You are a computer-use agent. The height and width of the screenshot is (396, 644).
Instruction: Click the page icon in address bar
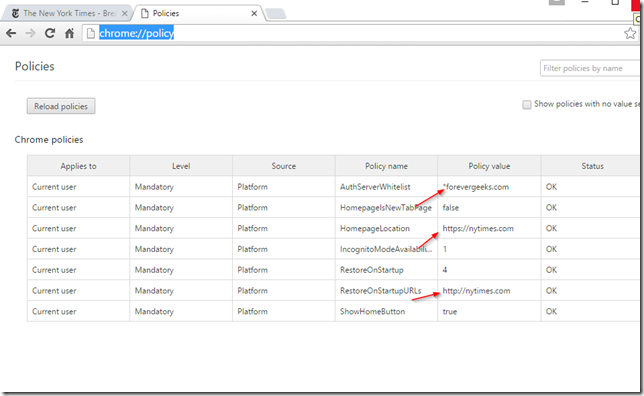coord(91,33)
